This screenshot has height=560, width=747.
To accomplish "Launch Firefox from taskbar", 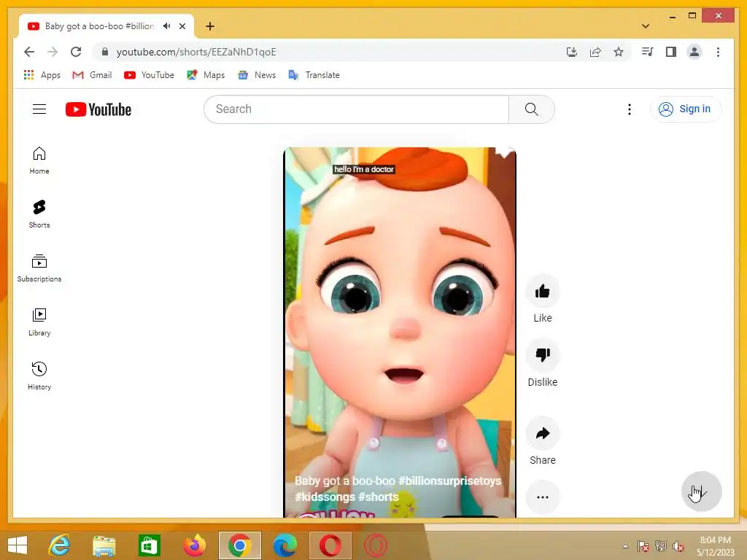I will (x=194, y=545).
